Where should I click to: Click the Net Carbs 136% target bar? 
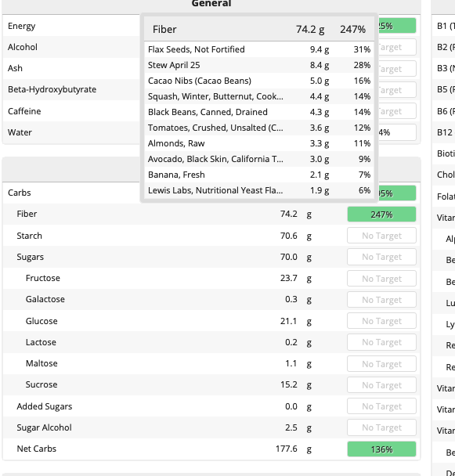click(381, 449)
